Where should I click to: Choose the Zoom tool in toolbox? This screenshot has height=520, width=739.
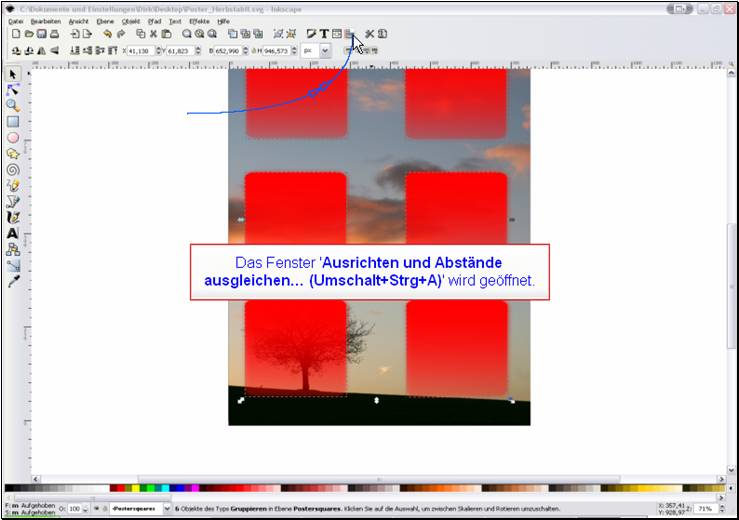tap(13, 105)
